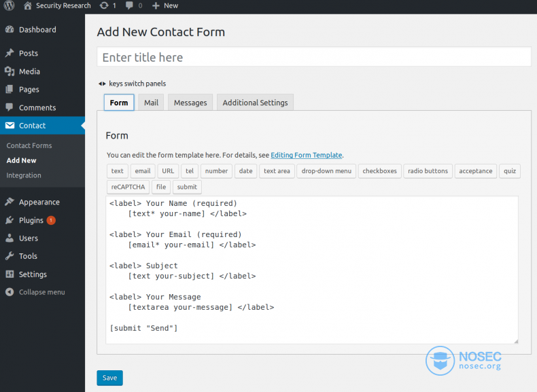Click the WordPress logo icon
This screenshot has width=537, height=392.
click(x=10, y=5)
